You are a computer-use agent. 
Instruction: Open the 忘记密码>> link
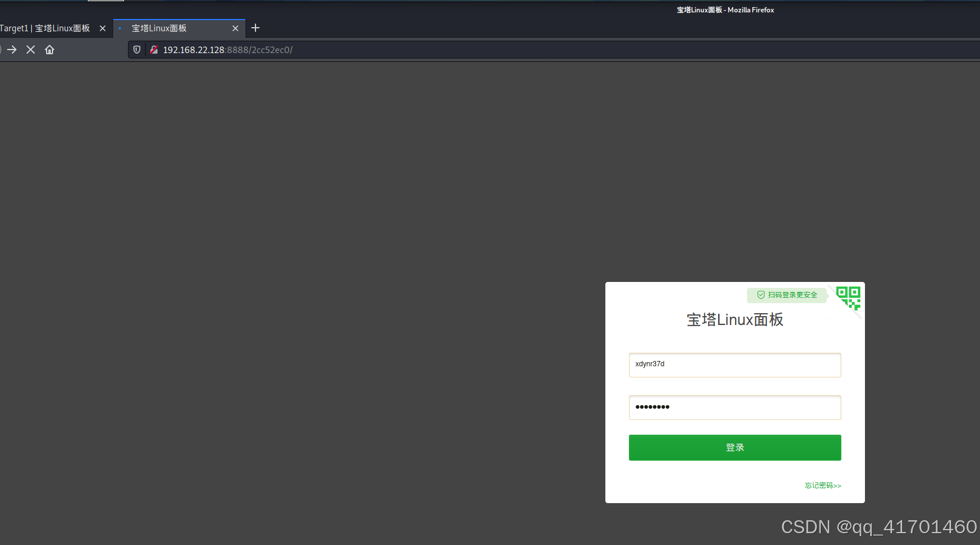823,485
